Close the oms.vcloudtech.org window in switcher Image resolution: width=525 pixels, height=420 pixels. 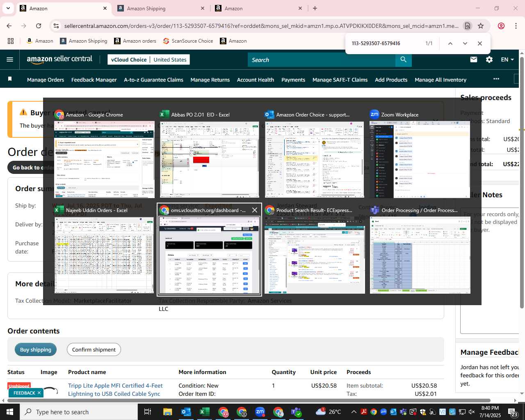tap(255, 210)
